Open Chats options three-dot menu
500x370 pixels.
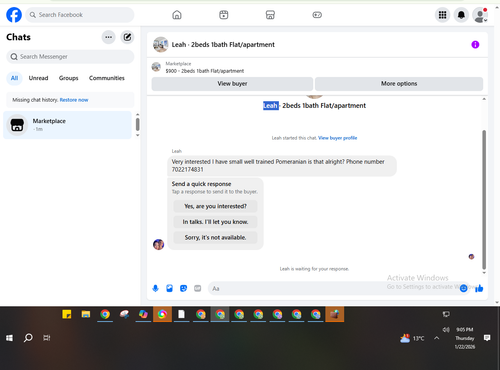(x=109, y=37)
